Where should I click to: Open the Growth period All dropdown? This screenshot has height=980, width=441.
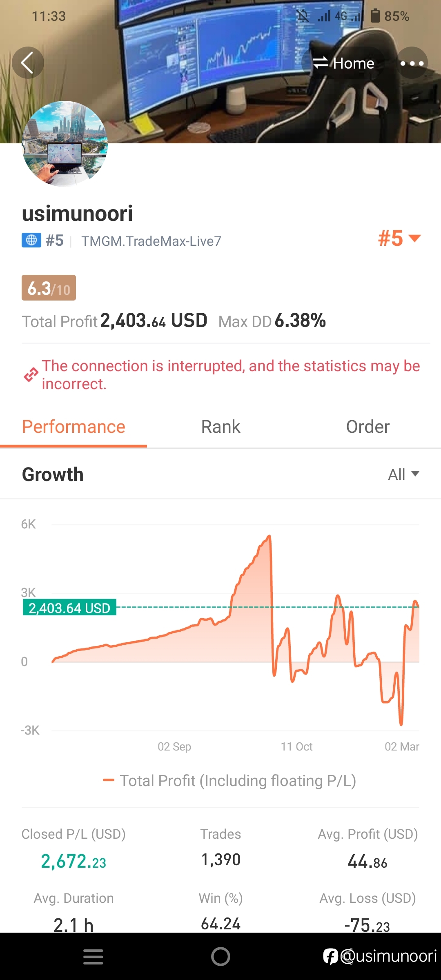coord(403,474)
